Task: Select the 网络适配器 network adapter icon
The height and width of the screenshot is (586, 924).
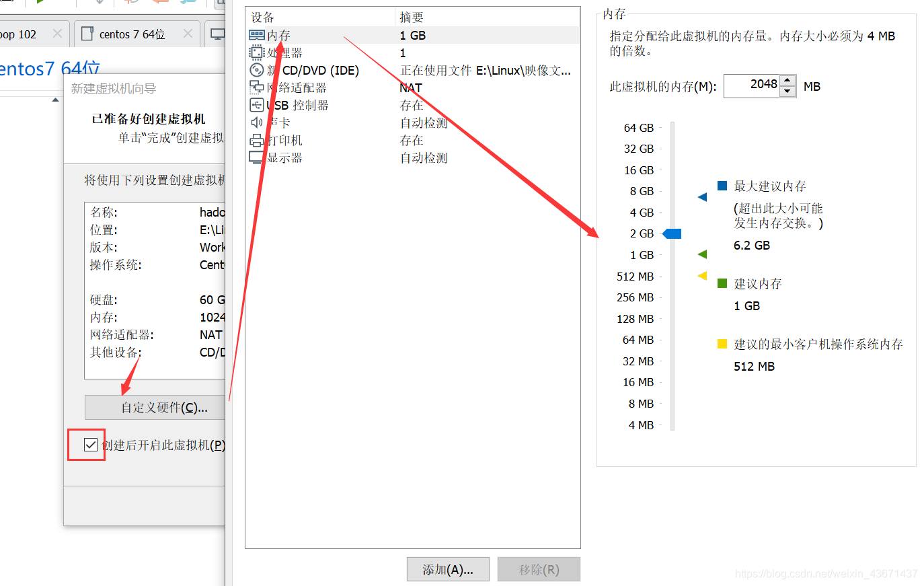Action: [256, 87]
